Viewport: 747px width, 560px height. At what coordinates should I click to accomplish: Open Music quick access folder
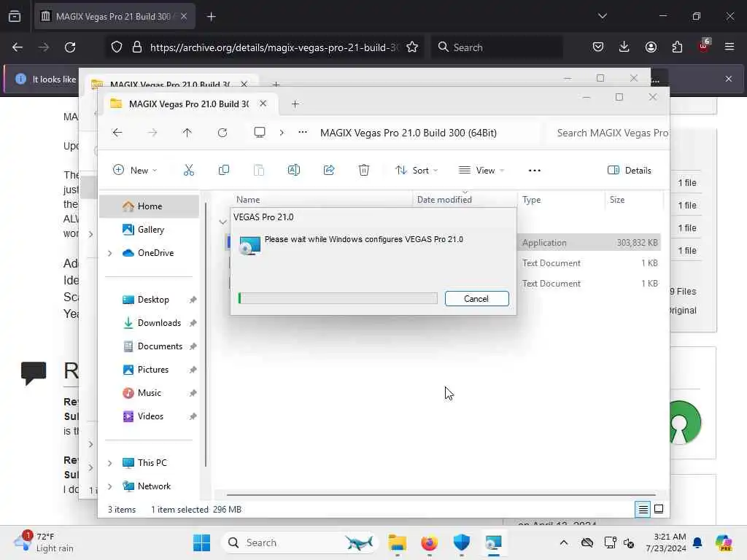coord(149,393)
